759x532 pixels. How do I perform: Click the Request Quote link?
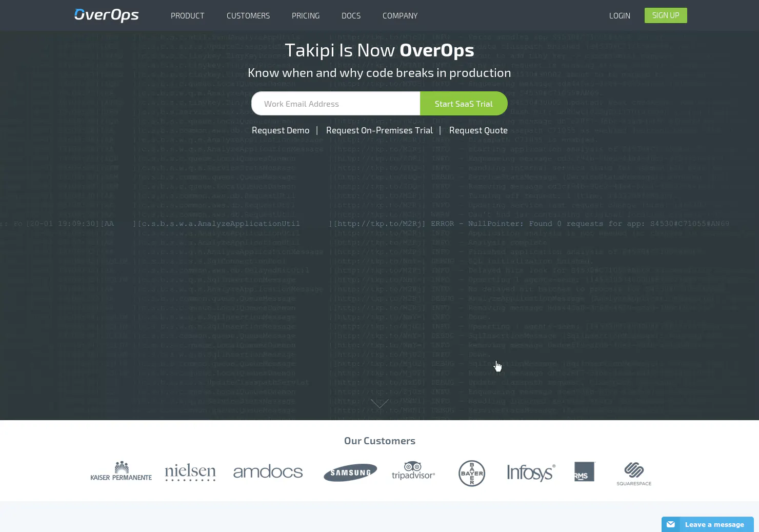(478, 130)
